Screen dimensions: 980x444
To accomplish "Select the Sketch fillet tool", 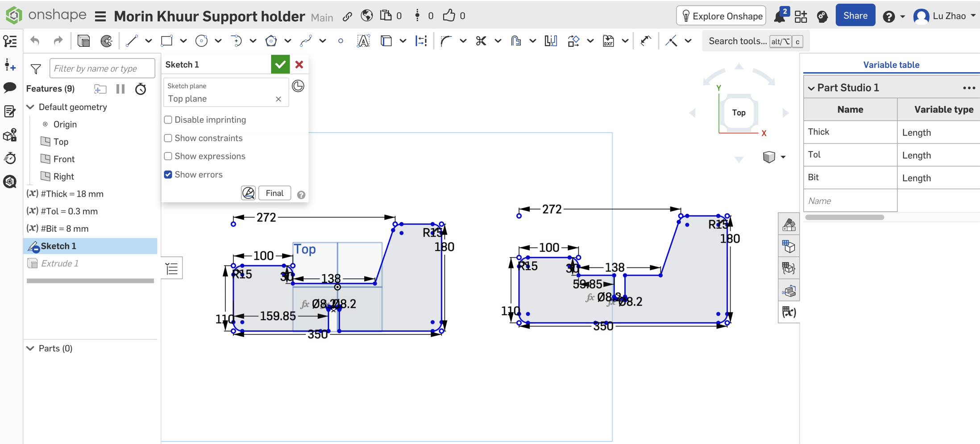I will coord(445,41).
